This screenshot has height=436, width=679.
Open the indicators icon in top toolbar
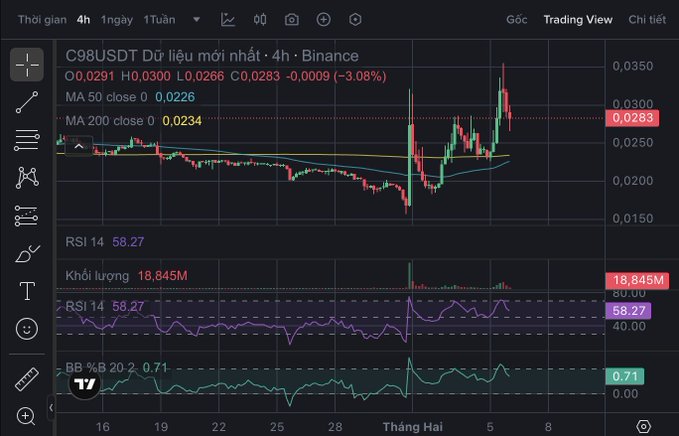[229, 19]
